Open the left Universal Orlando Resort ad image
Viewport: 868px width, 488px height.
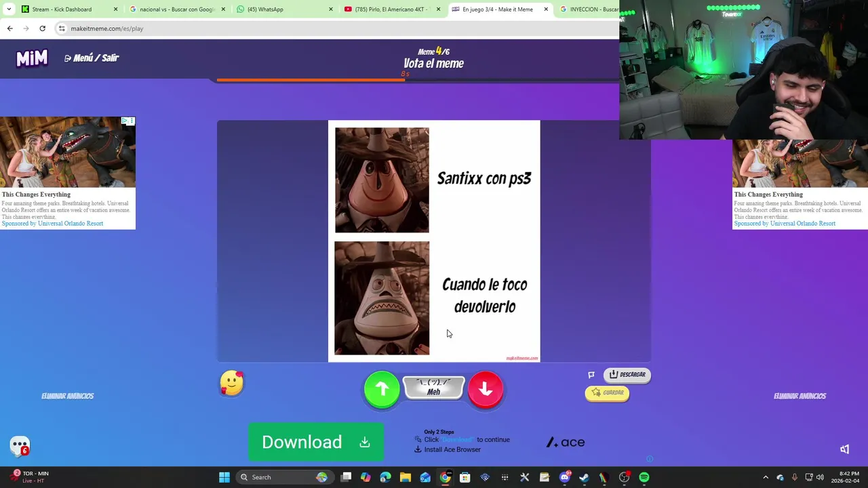(x=68, y=152)
